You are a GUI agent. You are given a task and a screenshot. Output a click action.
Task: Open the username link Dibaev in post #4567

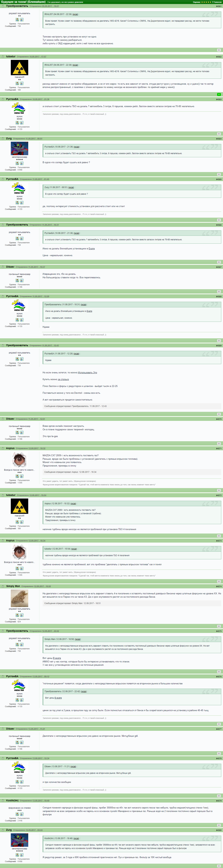coord(10,267)
